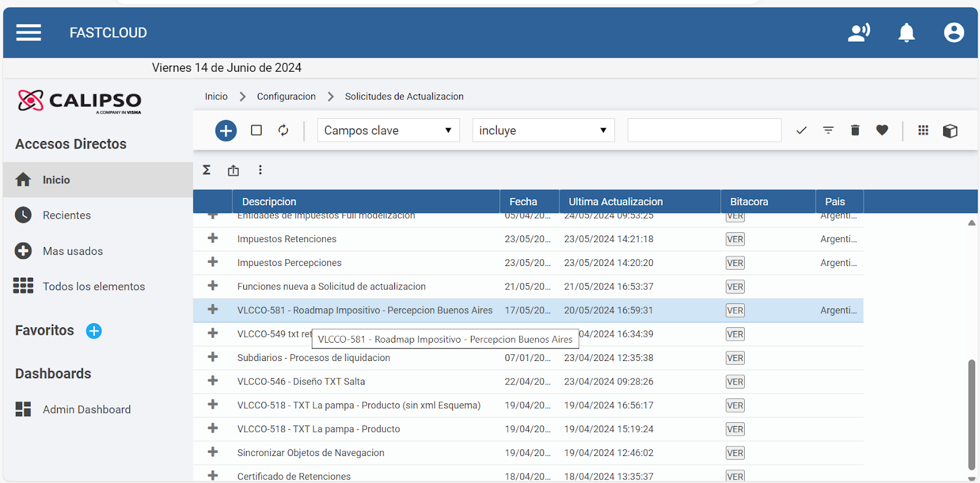The width and height of the screenshot is (980, 483).
Task: Open more options vertical dots
Action: click(260, 170)
